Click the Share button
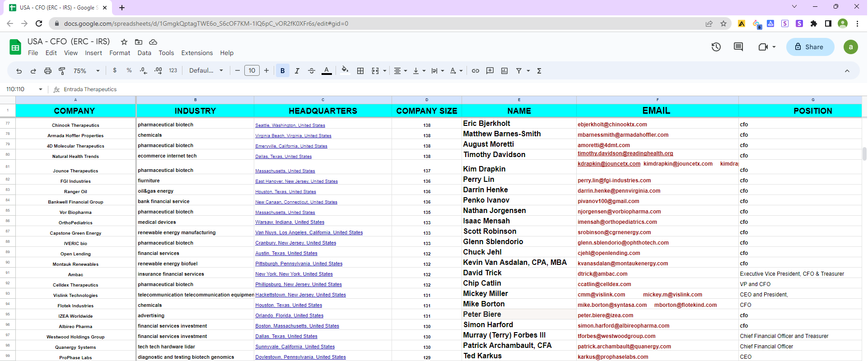Image resolution: width=868 pixels, height=361 pixels. [810, 47]
